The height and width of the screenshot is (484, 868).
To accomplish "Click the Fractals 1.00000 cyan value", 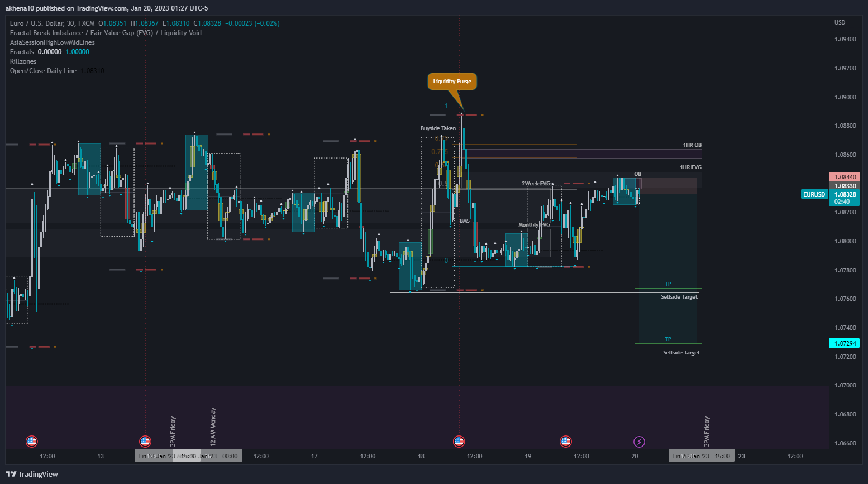I will 78,52.
